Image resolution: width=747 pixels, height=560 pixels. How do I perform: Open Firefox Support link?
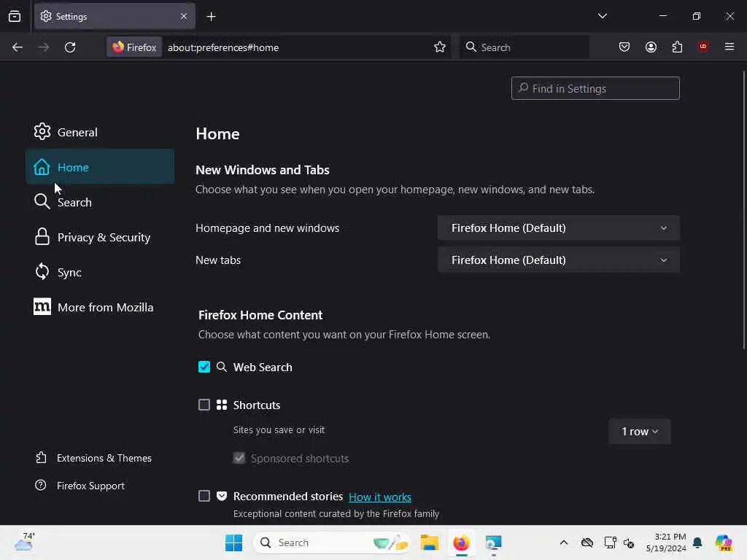click(80, 485)
